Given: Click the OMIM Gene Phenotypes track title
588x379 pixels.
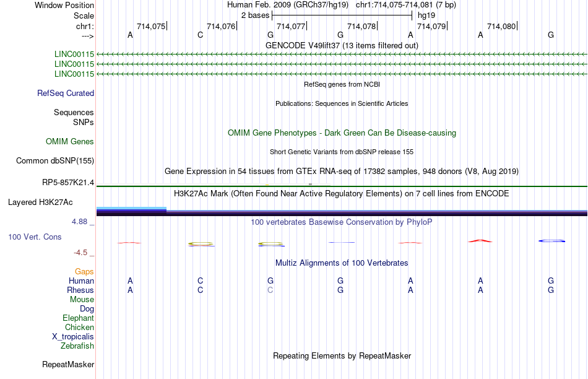Looking at the screenshot, I should pyautogui.click(x=342, y=133).
